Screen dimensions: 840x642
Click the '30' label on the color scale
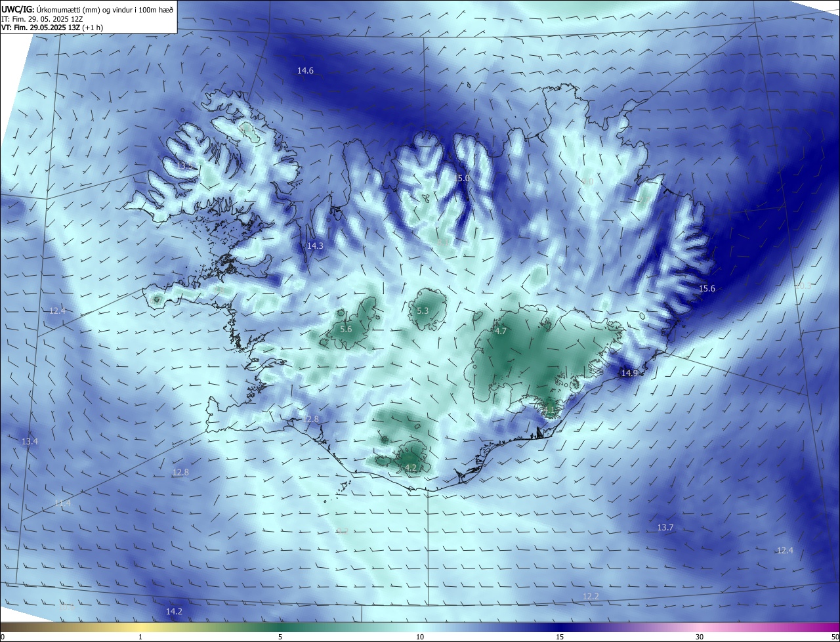[x=700, y=637]
